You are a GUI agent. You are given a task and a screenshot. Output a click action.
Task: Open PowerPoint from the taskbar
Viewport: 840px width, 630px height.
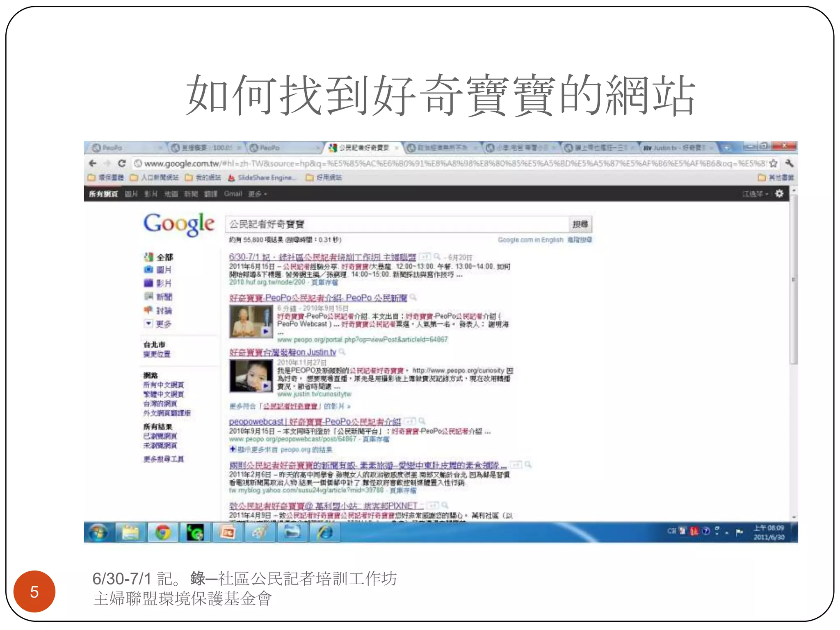[x=228, y=532]
